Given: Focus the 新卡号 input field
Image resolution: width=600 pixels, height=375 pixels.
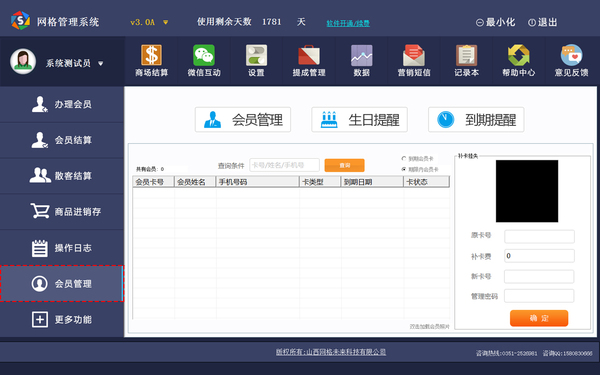Looking at the screenshot, I should (539, 276).
